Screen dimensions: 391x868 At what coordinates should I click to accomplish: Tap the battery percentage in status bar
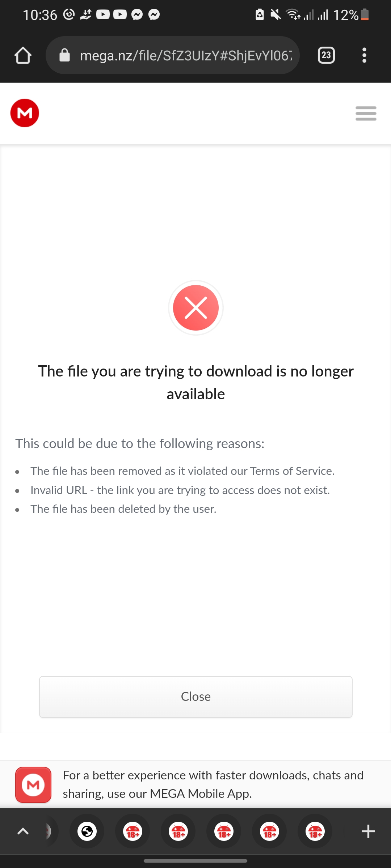pos(346,15)
